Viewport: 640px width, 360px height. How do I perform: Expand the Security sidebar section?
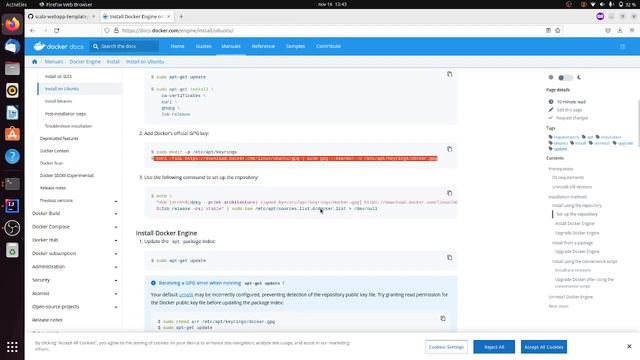pyautogui.click(x=116, y=280)
